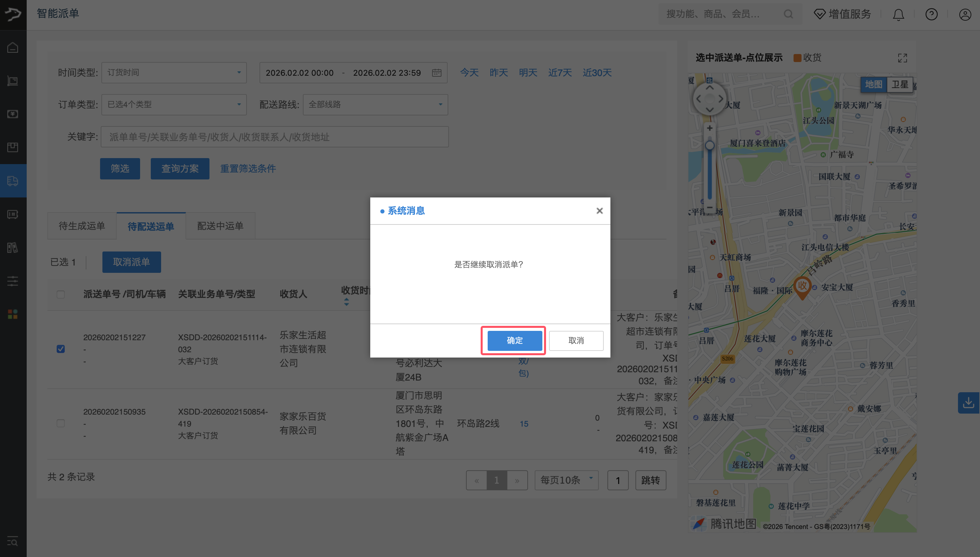Uncheck the row for order 20260202151227
The width and height of the screenshot is (980, 557).
tap(60, 349)
